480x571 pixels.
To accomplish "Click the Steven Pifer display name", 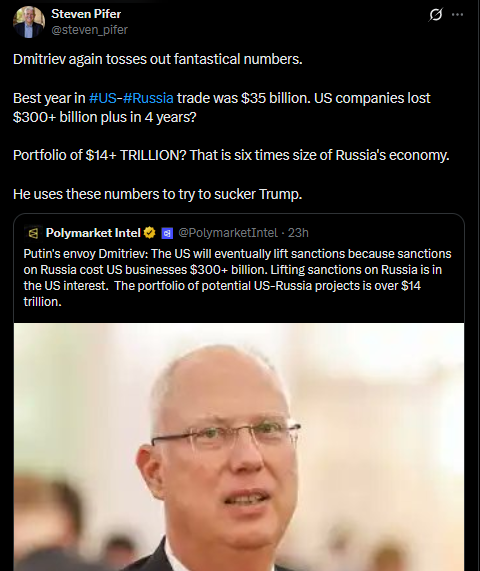I will pyautogui.click(x=86, y=14).
